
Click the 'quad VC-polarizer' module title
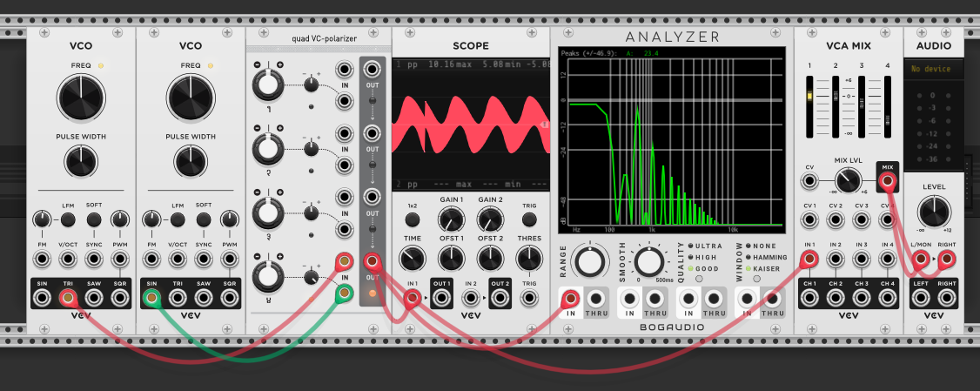325,39
